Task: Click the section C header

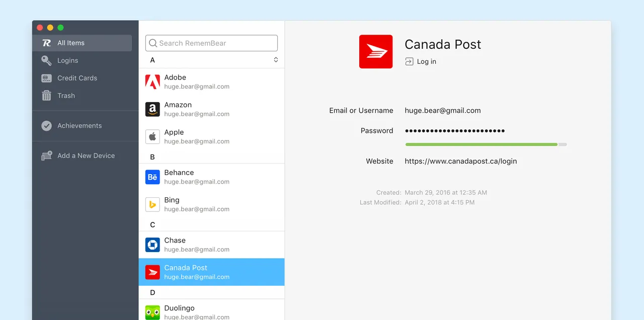Action: pyautogui.click(x=152, y=225)
